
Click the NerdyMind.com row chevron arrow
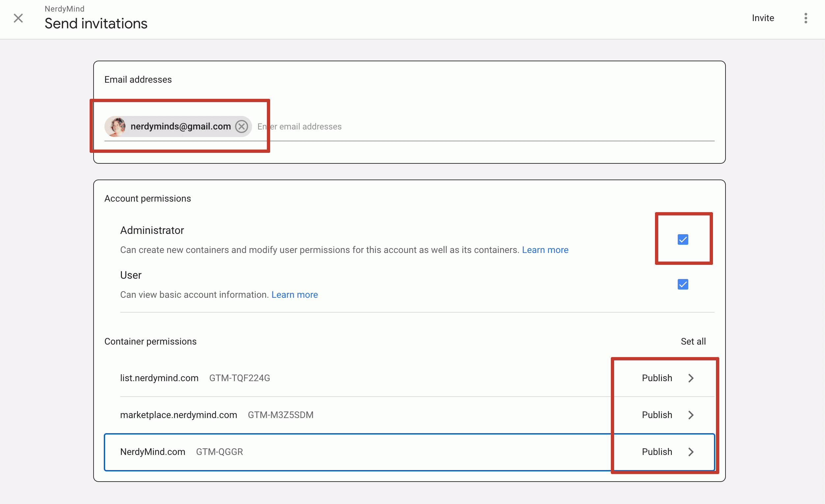point(691,452)
